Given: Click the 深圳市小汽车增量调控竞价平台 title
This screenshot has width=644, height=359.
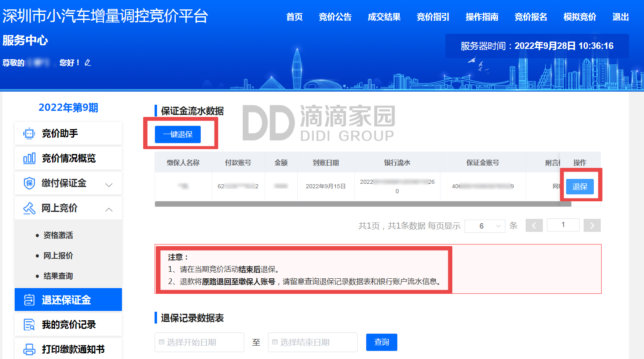Looking at the screenshot, I should click(x=105, y=16).
